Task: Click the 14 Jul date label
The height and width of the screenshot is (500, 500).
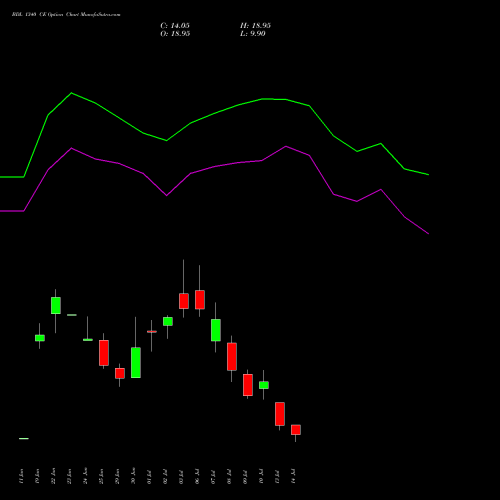Action: [x=293, y=477]
